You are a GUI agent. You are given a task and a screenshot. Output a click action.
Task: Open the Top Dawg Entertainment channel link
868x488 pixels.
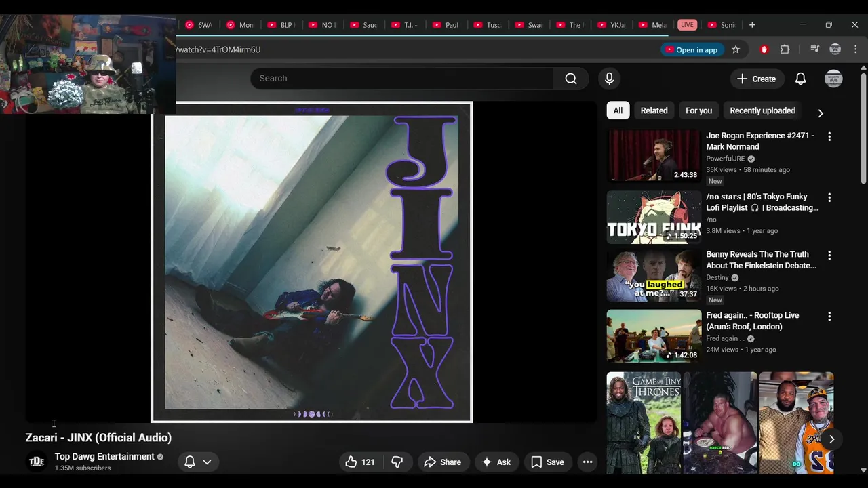click(104, 457)
